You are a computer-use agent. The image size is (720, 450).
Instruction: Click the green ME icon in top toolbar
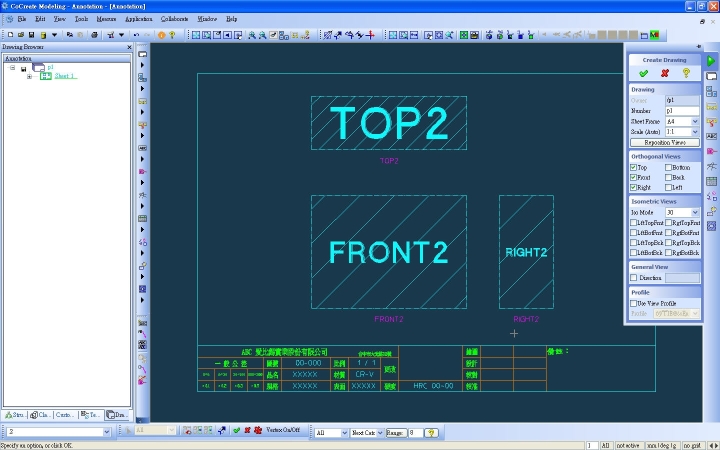pos(654,35)
